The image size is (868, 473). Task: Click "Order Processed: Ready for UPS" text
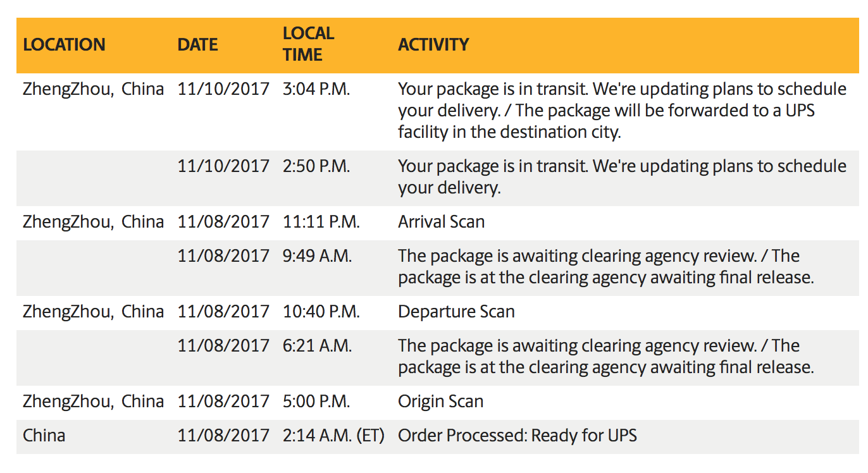coord(517,436)
